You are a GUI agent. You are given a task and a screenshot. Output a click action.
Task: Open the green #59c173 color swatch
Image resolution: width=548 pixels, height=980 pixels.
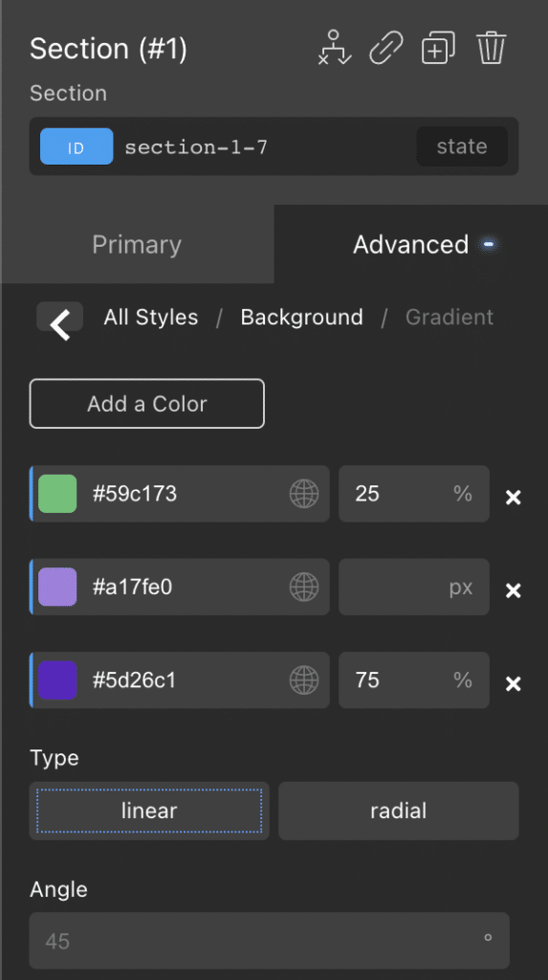pos(57,494)
